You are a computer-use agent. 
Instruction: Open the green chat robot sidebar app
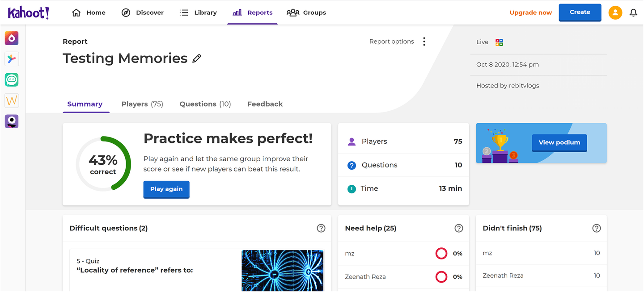tap(12, 80)
